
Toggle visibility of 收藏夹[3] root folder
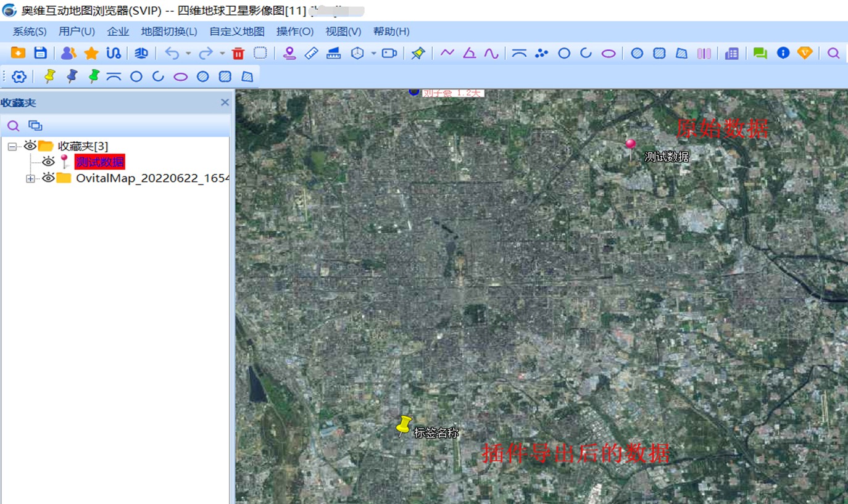click(x=30, y=146)
